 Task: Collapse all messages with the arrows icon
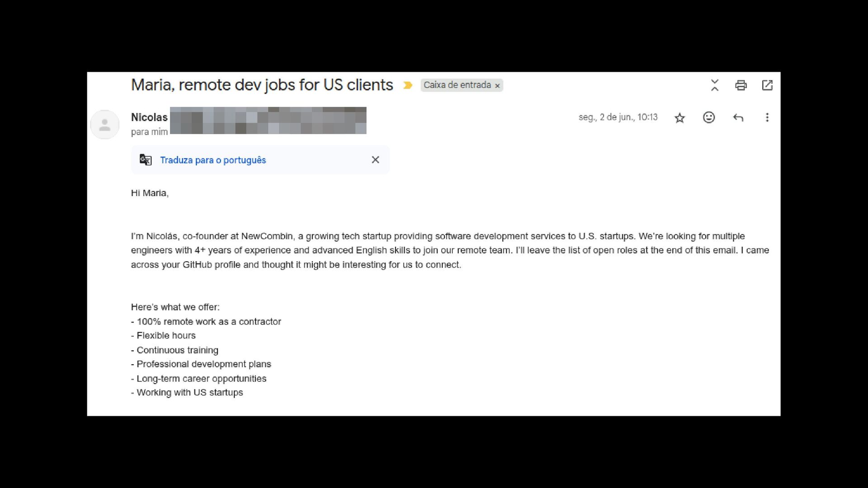tap(714, 85)
